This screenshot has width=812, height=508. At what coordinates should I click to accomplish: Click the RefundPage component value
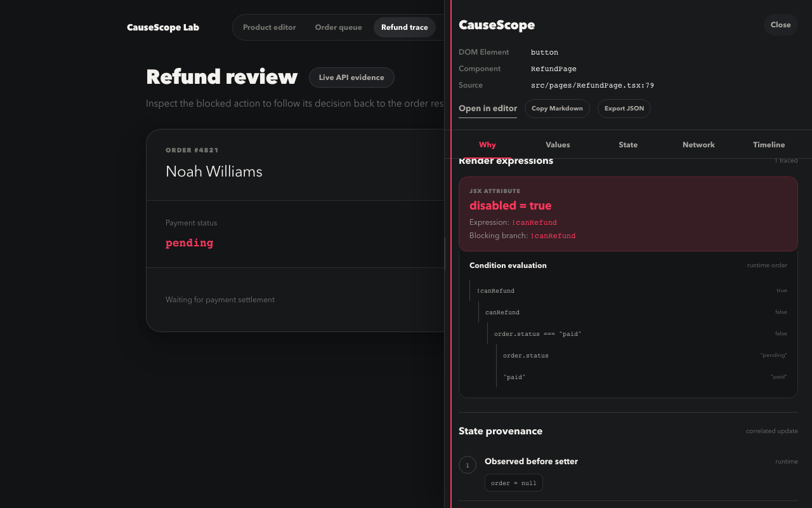point(554,69)
